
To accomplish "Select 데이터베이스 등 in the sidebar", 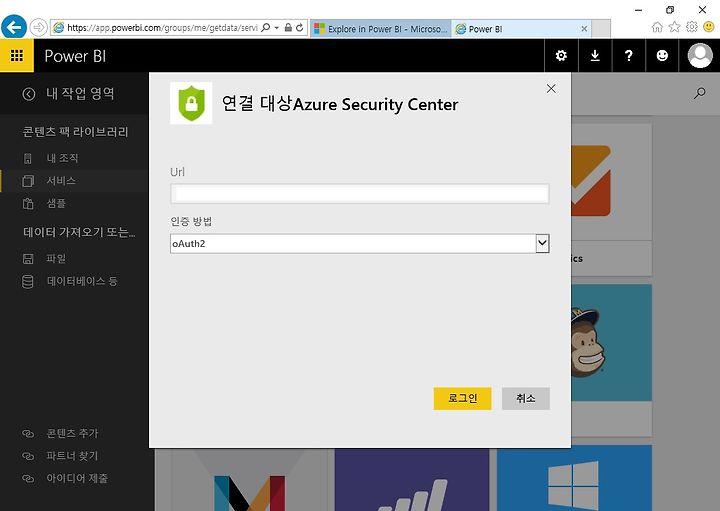I will 82,281.
